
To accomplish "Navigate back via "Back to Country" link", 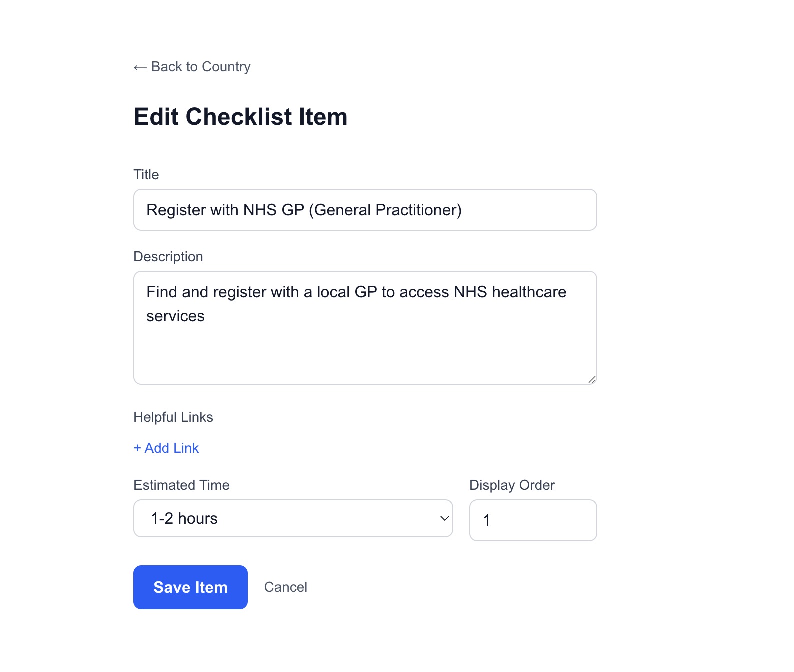I will click(192, 66).
